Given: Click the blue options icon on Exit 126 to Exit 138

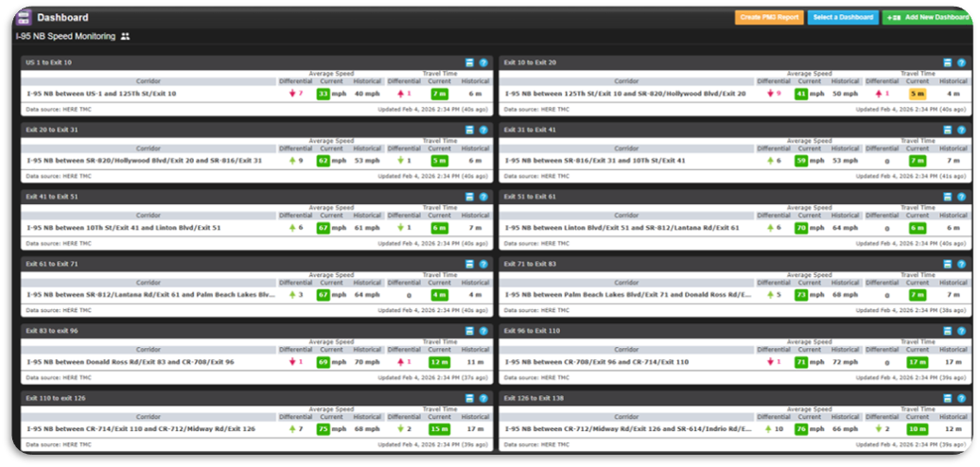Looking at the screenshot, I should pos(948,398).
